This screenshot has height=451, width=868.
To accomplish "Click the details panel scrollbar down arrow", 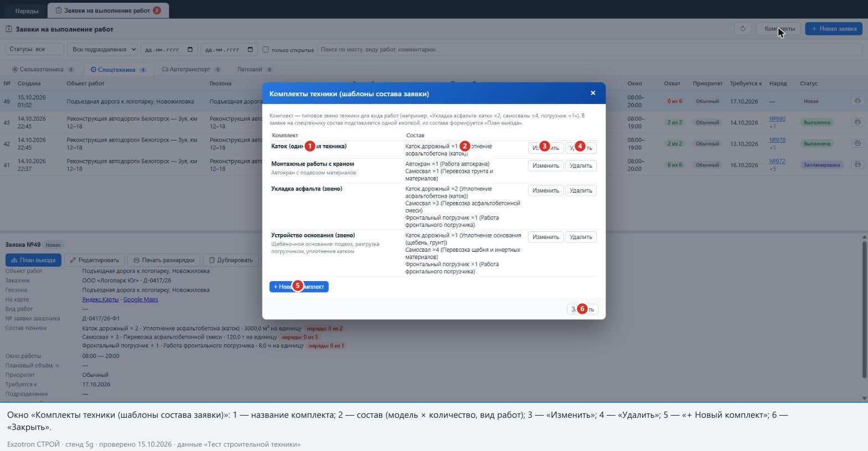I will [x=864, y=398].
